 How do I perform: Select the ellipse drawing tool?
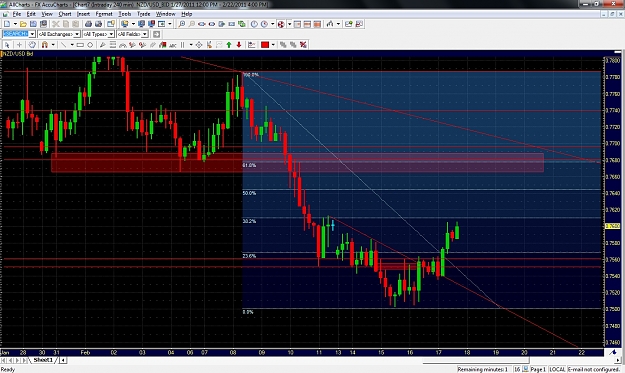(x=90, y=45)
